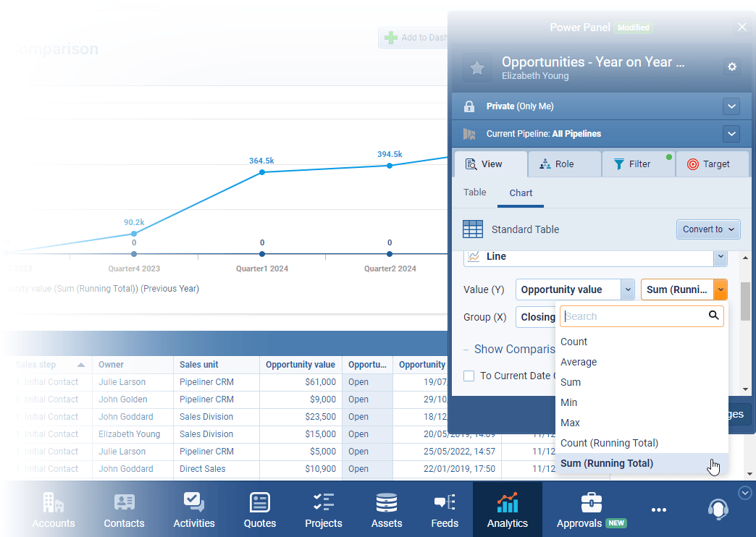Open the Convert to dropdown button
This screenshot has height=537, width=756.
[708, 229]
